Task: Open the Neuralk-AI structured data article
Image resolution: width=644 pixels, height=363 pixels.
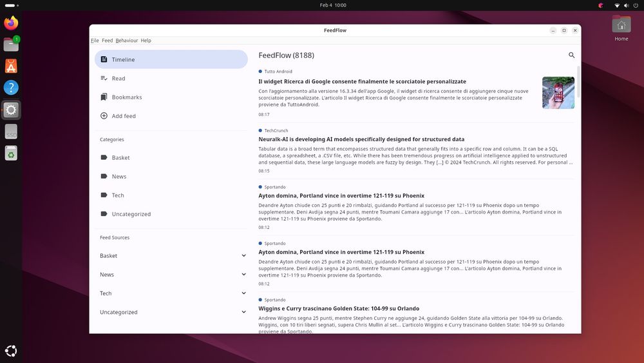Action: 361,139
